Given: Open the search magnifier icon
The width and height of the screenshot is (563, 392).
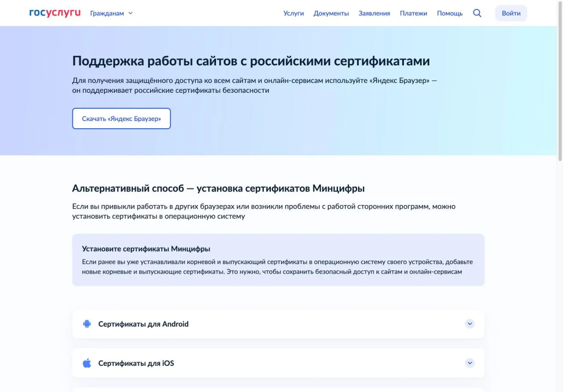Looking at the screenshot, I should [x=477, y=13].
